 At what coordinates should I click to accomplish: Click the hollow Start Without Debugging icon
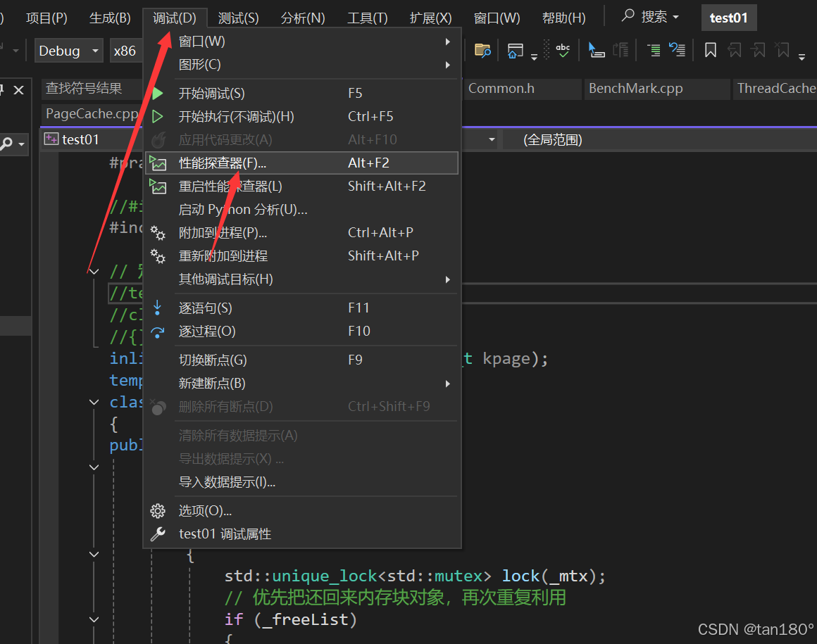pos(157,117)
